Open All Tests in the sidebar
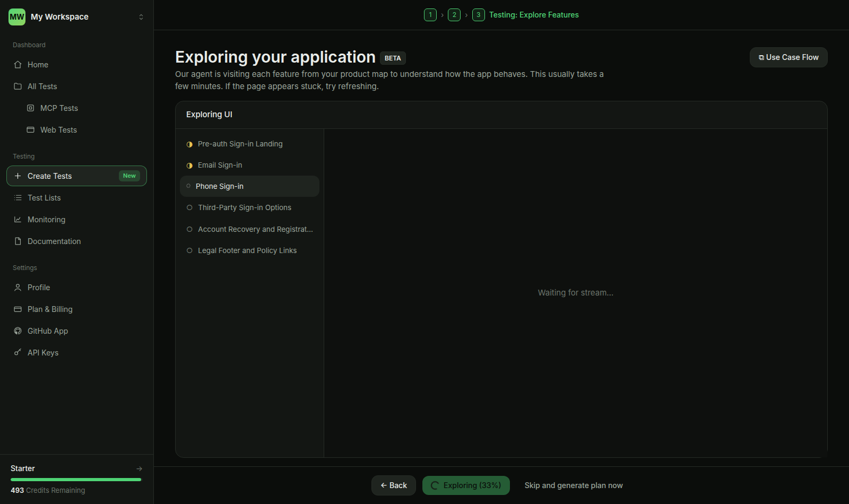The width and height of the screenshot is (849, 504). pyautogui.click(x=76, y=86)
